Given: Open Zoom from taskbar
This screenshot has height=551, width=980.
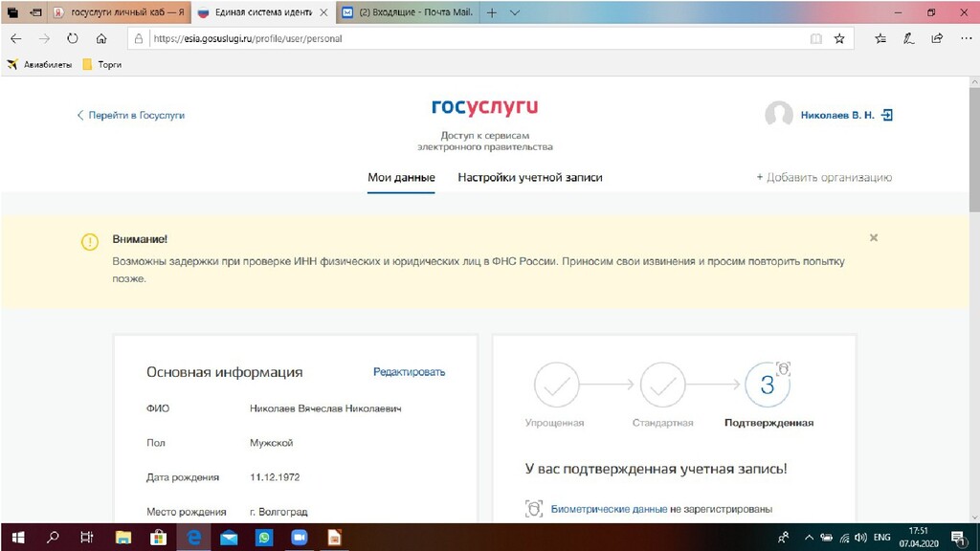Looking at the screenshot, I should [300, 538].
